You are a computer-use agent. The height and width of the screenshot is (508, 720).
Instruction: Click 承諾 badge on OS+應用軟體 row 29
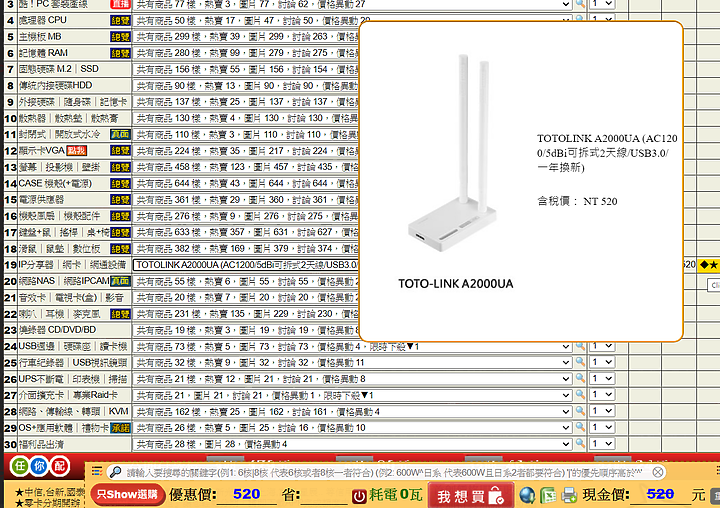pos(120,428)
